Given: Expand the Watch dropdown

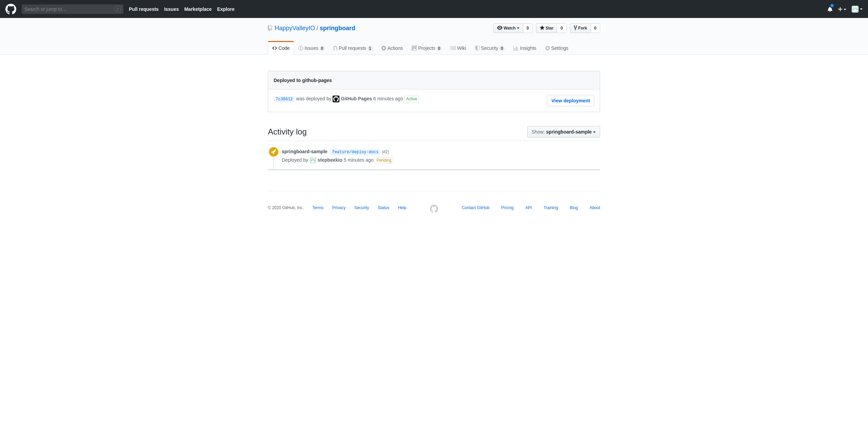Looking at the screenshot, I should 508,28.
